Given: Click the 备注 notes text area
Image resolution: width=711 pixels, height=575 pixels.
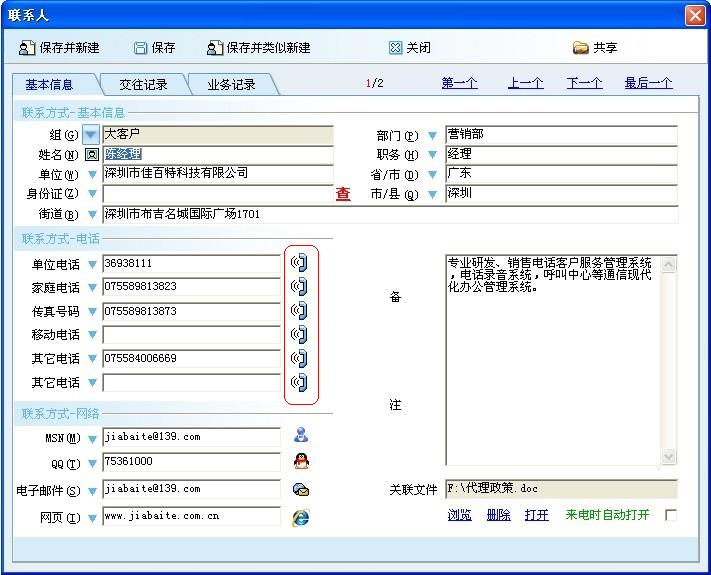Looking at the screenshot, I should click(x=561, y=360).
